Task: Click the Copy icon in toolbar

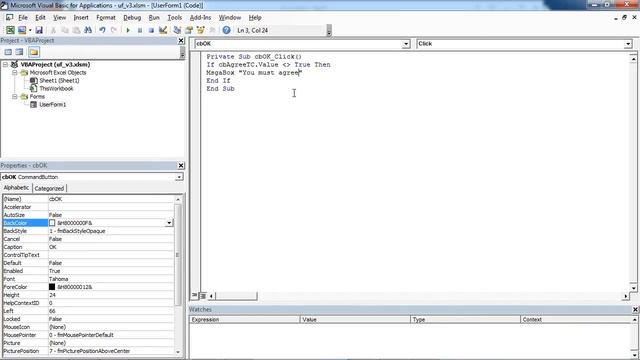Action: [64, 30]
